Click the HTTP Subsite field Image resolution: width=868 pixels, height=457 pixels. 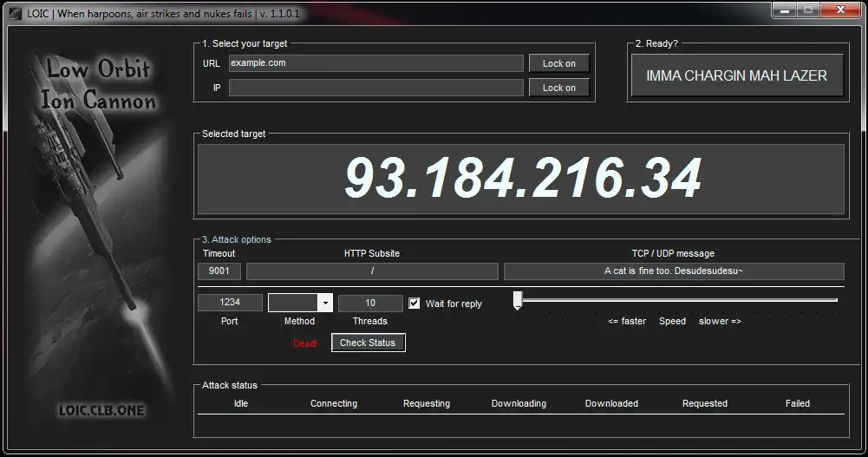coord(372,271)
